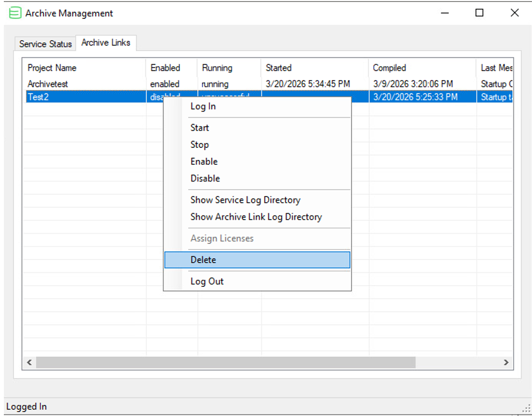The width and height of the screenshot is (532, 416).
Task: Close the Archive Management window
Action: pyautogui.click(x=514, y=13)
